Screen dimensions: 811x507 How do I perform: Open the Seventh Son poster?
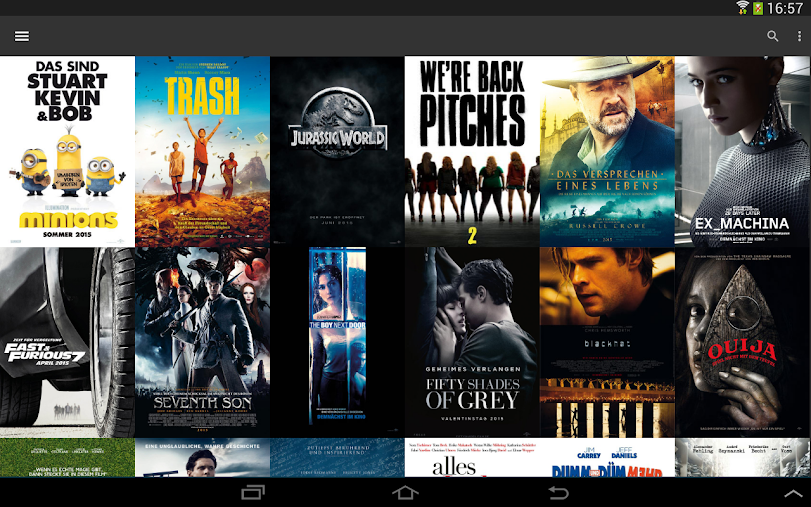(x=202, y=342)
